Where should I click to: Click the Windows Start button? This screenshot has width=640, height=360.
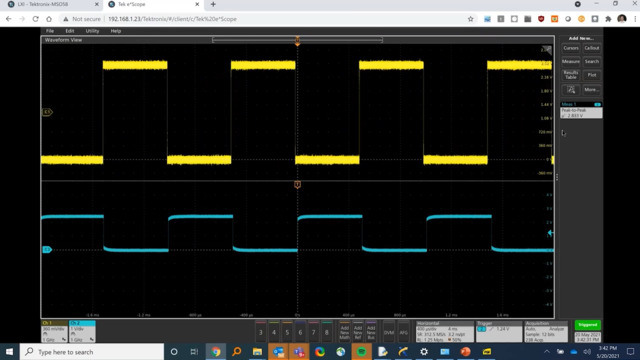pos(9,351)
